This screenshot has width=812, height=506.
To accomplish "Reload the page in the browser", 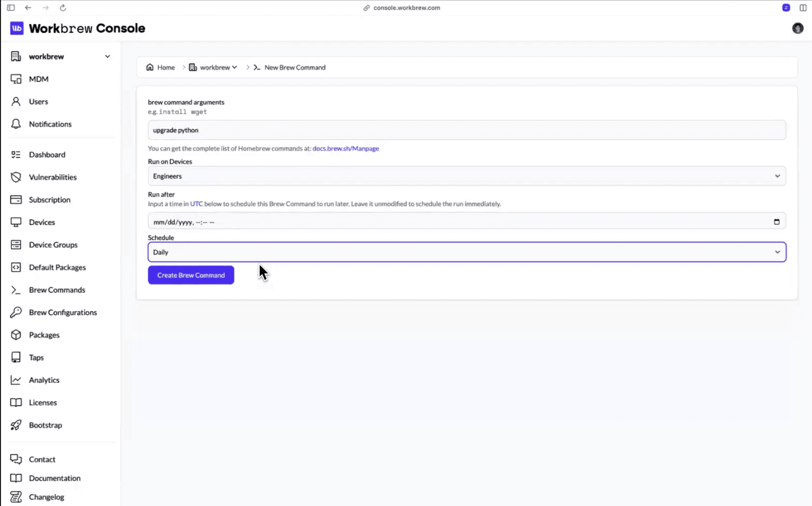I will [63, 8].
